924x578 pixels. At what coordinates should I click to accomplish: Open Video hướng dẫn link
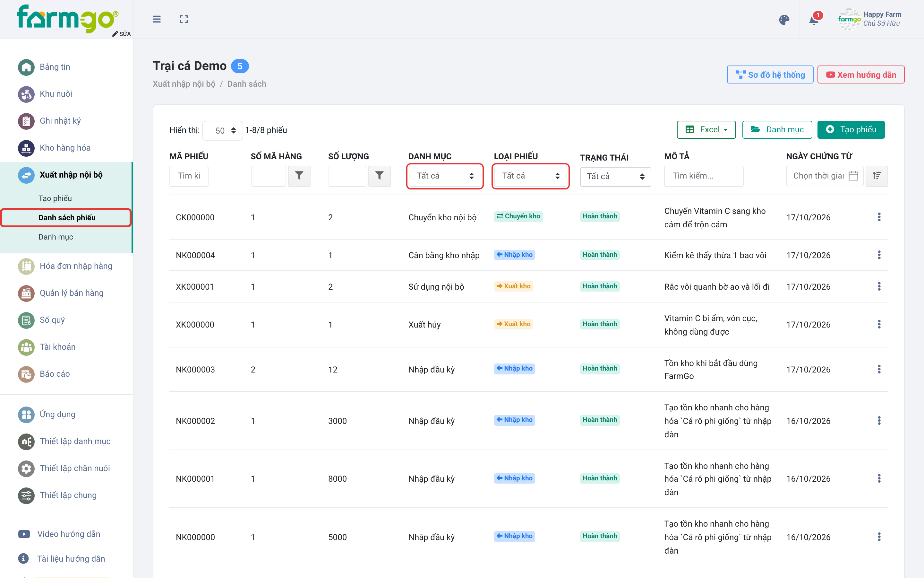(x=68, y=534)
